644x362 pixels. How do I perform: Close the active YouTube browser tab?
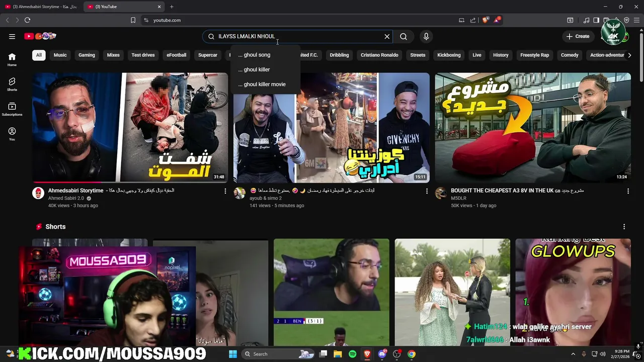(x=159, y=7)
